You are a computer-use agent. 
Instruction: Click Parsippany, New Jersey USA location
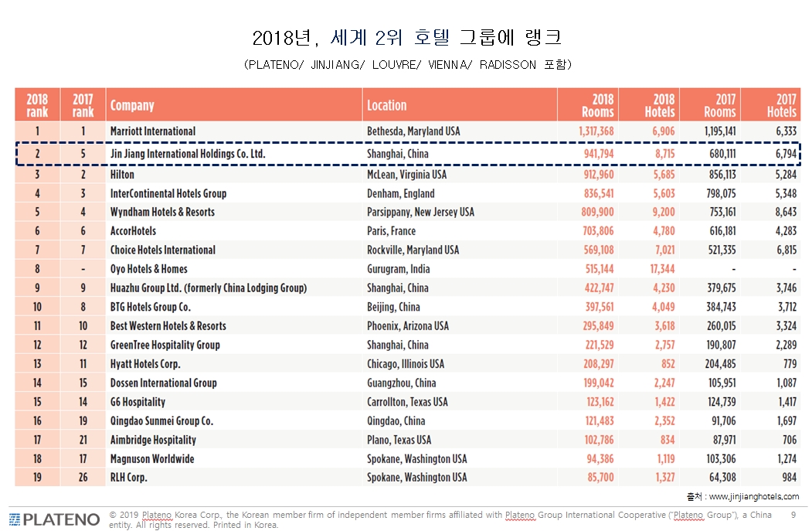[x=420, y=212]
